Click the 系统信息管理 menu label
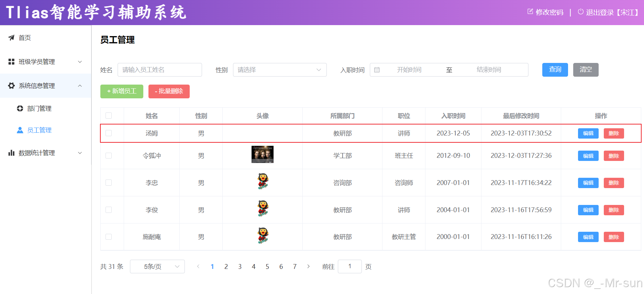The height and width of the screenshot is (294, 644). pos(37,86)
